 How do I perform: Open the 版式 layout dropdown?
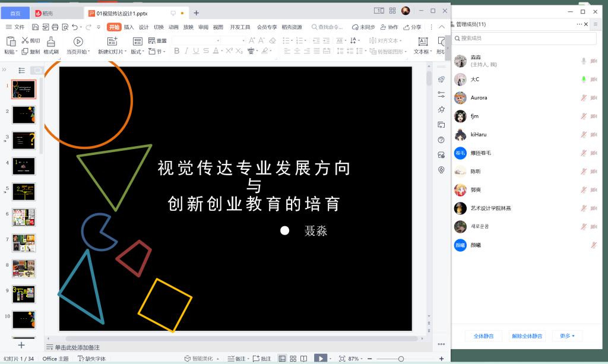coord(138,52)
